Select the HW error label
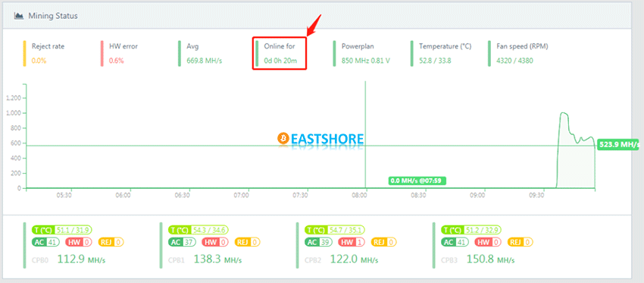This screenshot has height=283, width=644. click(x=123, y=46)
